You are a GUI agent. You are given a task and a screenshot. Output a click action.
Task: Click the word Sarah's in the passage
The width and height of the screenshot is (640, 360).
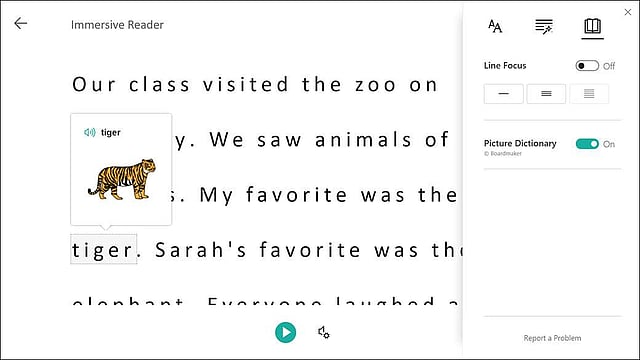200,249
